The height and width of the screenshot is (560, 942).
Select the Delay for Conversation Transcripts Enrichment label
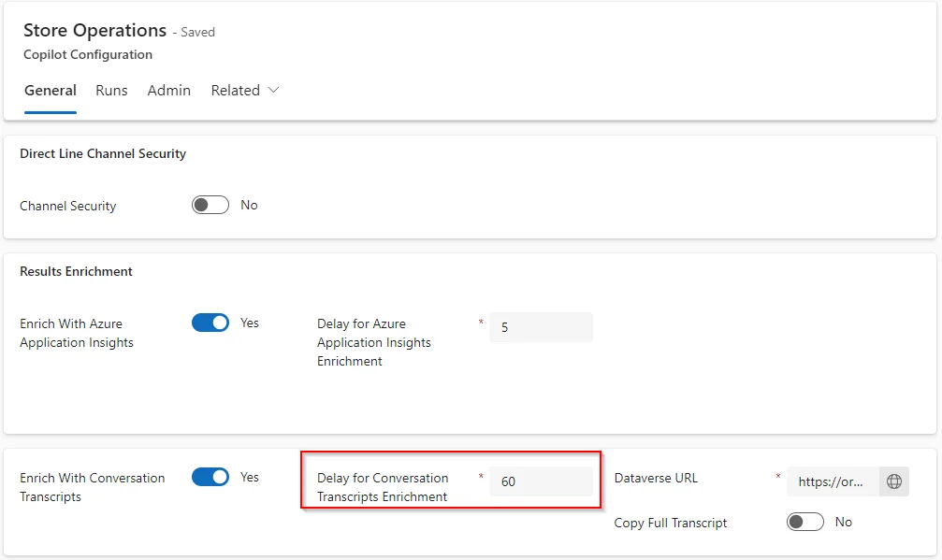(x=383, y=487)
